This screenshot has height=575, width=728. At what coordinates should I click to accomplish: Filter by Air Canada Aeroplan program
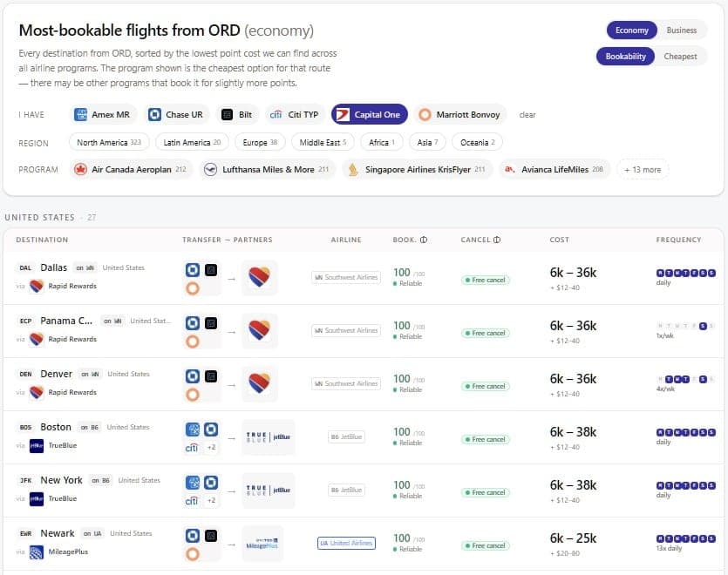pyautogui.click(x=131, y=169)
